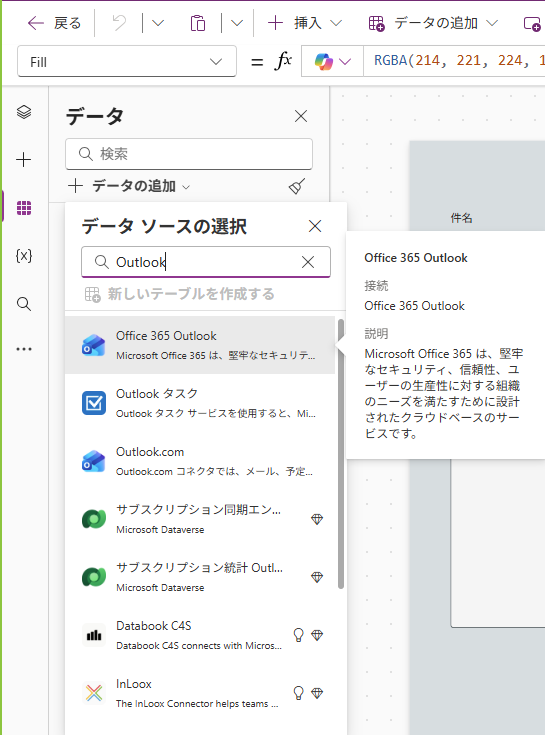Click the remove unused data broom icon

(x=297, y=186)
